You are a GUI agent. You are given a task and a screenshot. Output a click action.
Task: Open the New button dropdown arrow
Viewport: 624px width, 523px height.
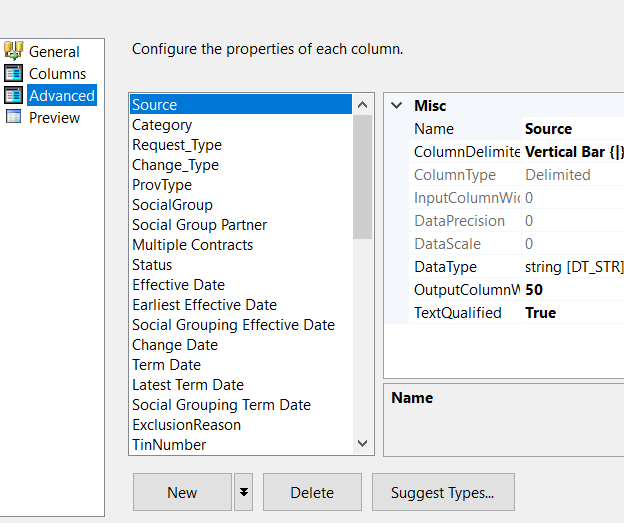pos(244,492)
